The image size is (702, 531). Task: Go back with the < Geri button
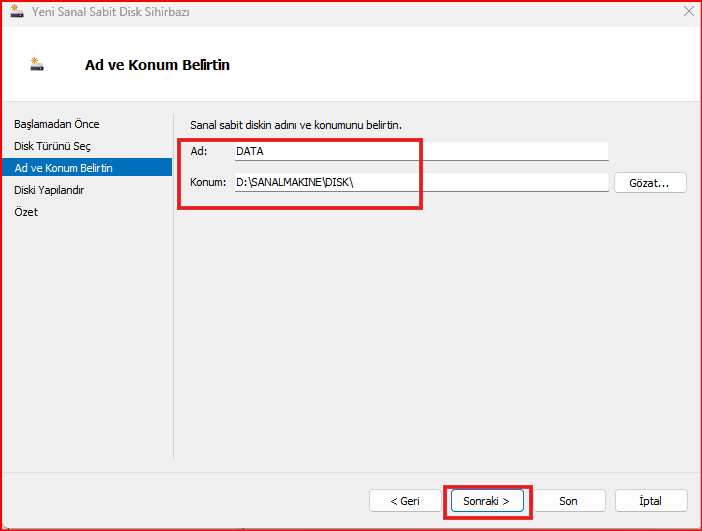(x=403, y=501)
